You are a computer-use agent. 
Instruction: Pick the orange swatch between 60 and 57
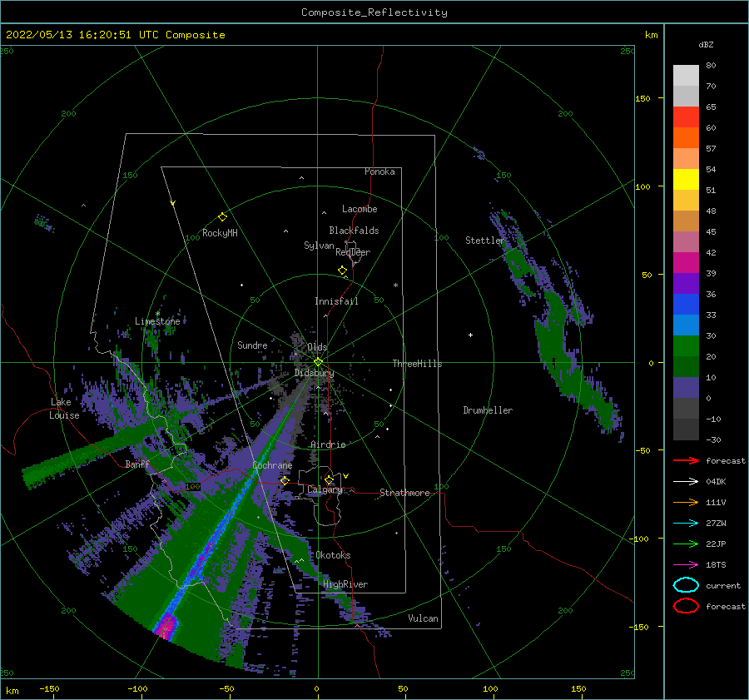[x=686, y=137]
